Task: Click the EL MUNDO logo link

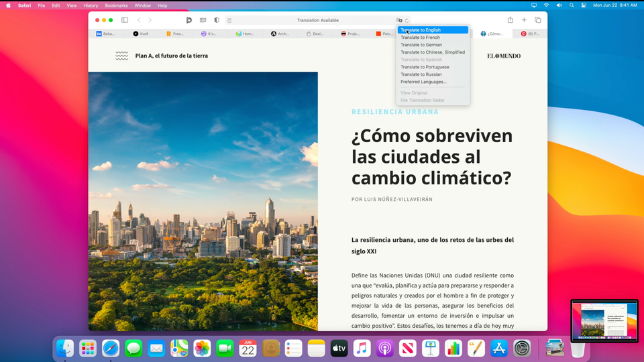Action: click(x=504, y=56)
